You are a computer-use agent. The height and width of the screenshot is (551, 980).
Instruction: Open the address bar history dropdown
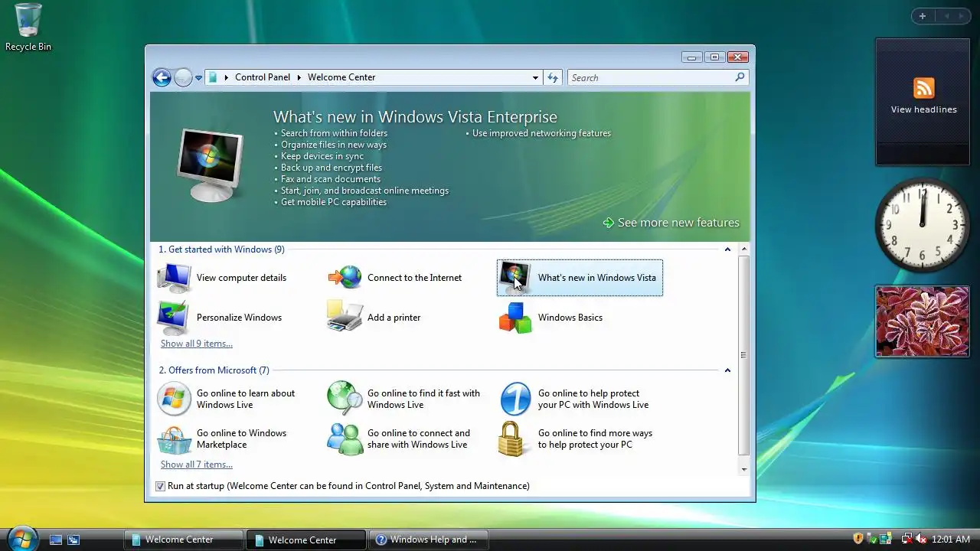(x=536, y=77)
